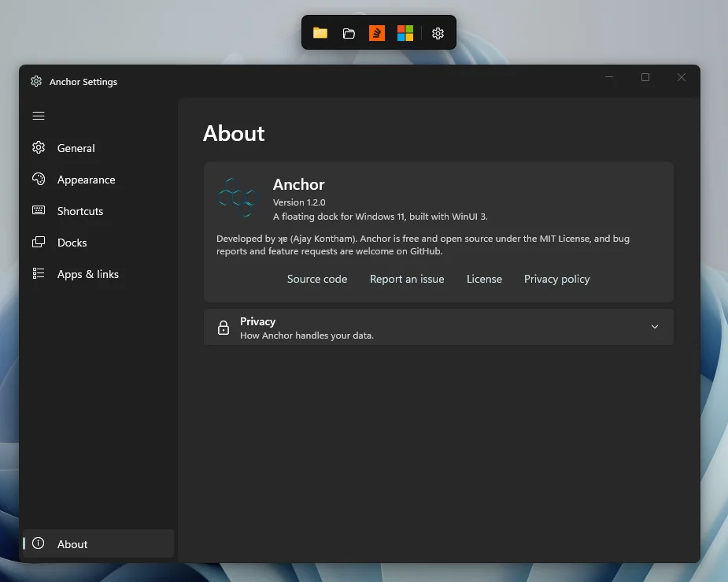Open the yellow folder icon in the dock

[x=320, y=33]
